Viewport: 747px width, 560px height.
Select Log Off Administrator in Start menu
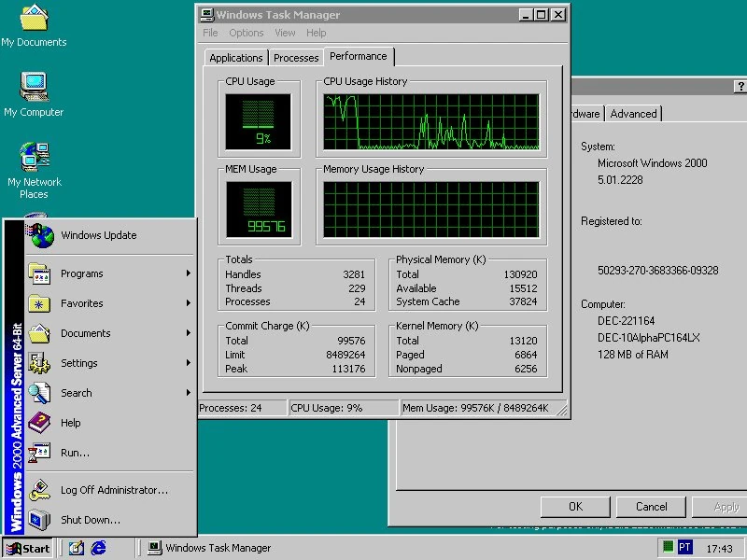(110, 490)
